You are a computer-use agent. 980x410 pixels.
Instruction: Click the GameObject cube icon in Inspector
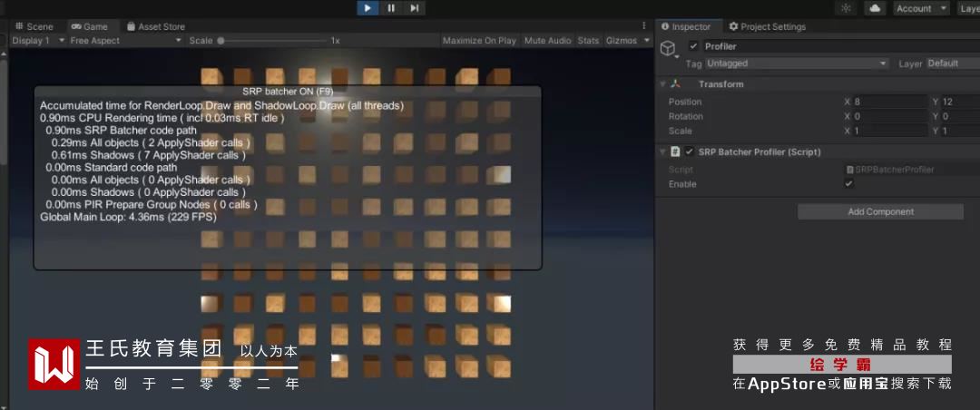coord(669,48)
